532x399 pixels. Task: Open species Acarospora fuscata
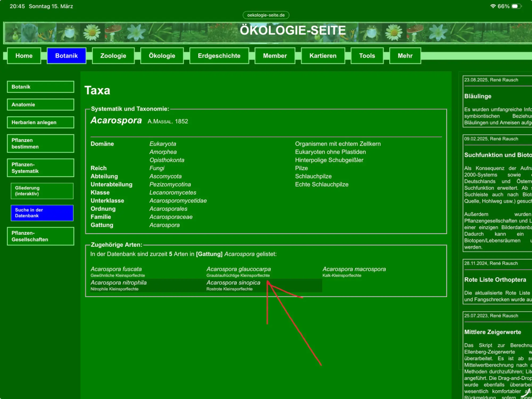tap(116, 269)
